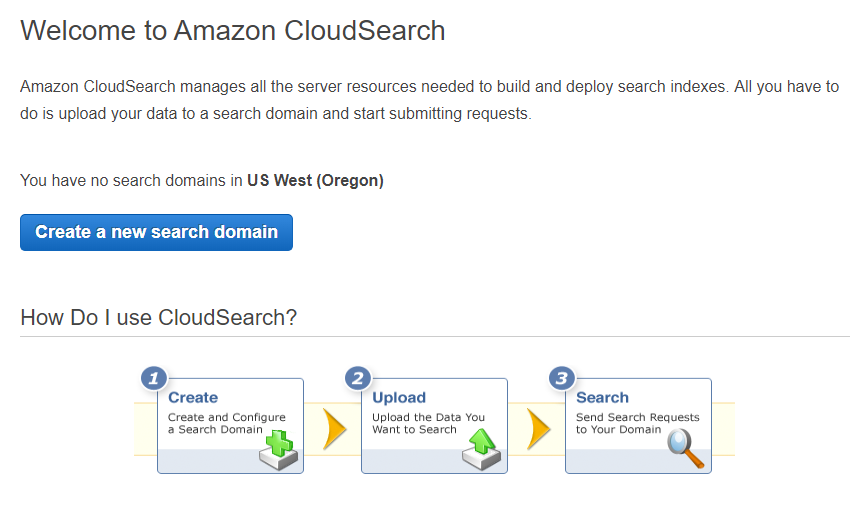Click the US West (Oregon) region text

(315, 181)
